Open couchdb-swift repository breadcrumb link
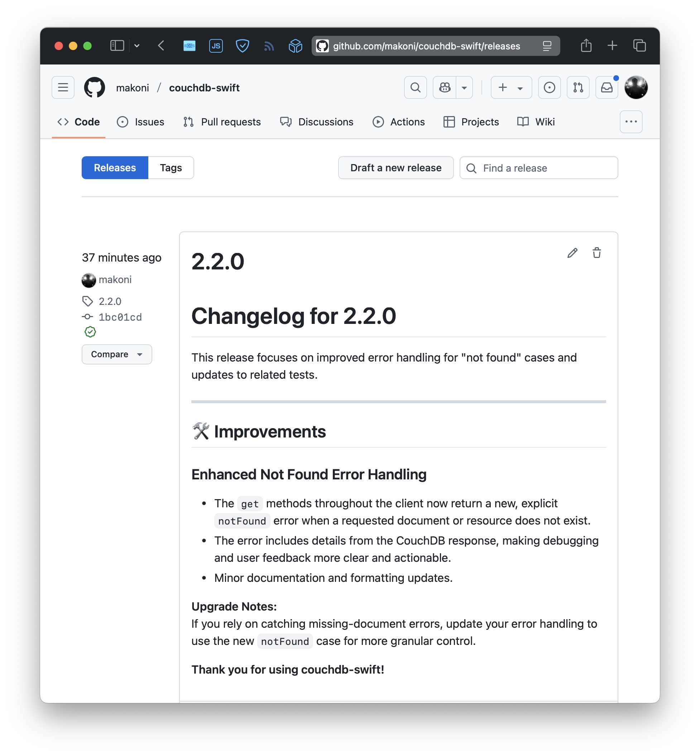 tap(204, 87)
